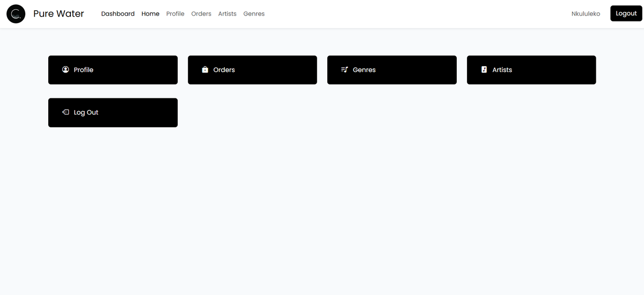Click the music note icon on Artists card
The height and width of the screenshot is (295, 644).
484,69
